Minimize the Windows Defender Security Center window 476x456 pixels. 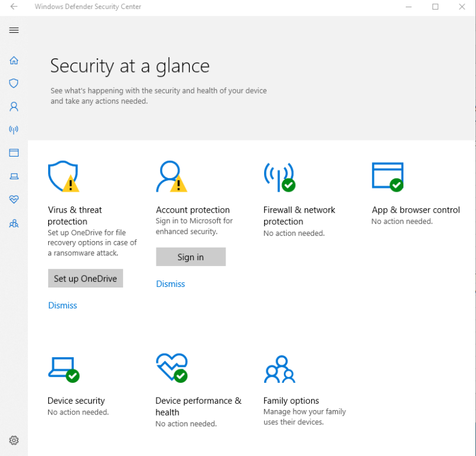point(409,7)
